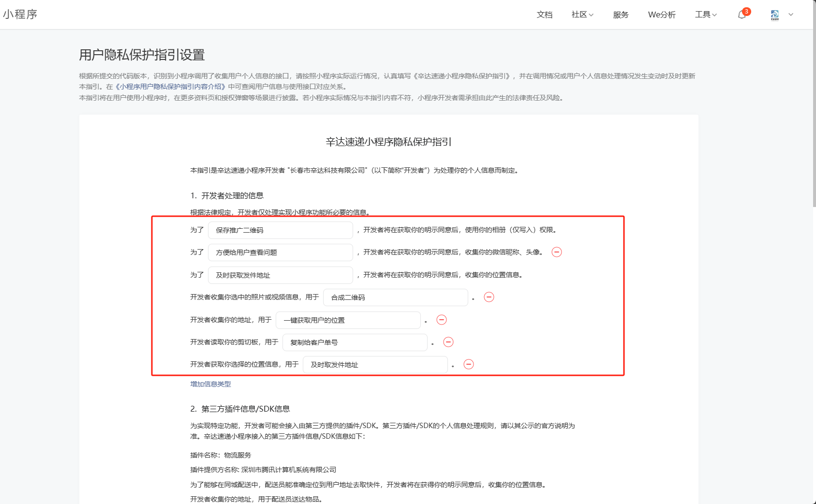Image resolution: width=816 pixels, height=504 pixels.
Task: Open the notification bell icon
Action: pos(742,15)
